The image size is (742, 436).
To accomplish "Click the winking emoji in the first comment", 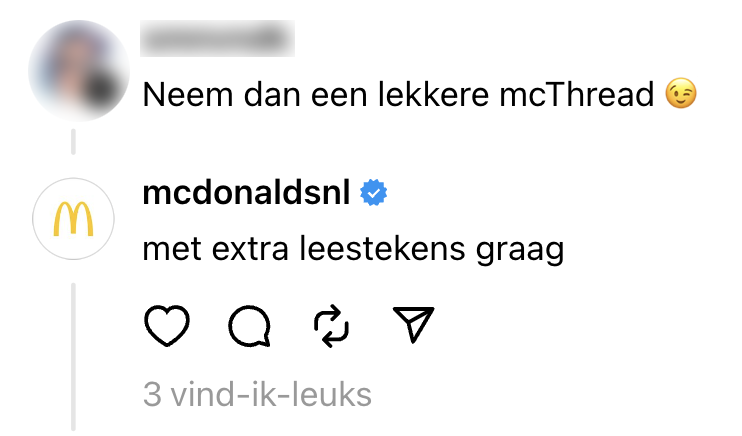I will pyautogui.click(x=680, y=94).
